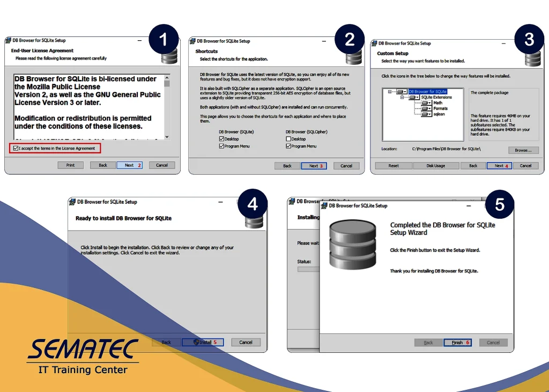This screenshot has width=549, height=392.
Task: Click the app icon of the background Installing window
Action: pyautogui.click(x=291, y=202)
